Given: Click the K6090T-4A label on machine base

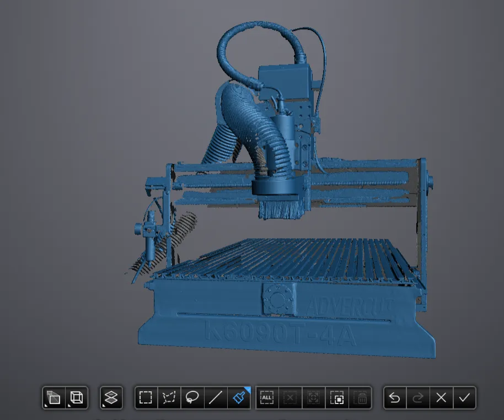Looking at the screenshot, I should [280, 333].
